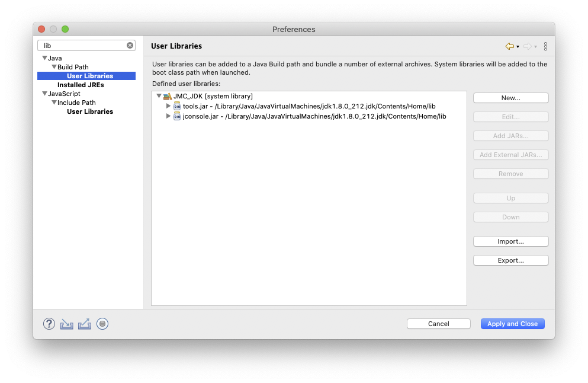This screenshot has height=383, width=588.
Task: Click the Edit... button
Action: [x=511, y=117]
